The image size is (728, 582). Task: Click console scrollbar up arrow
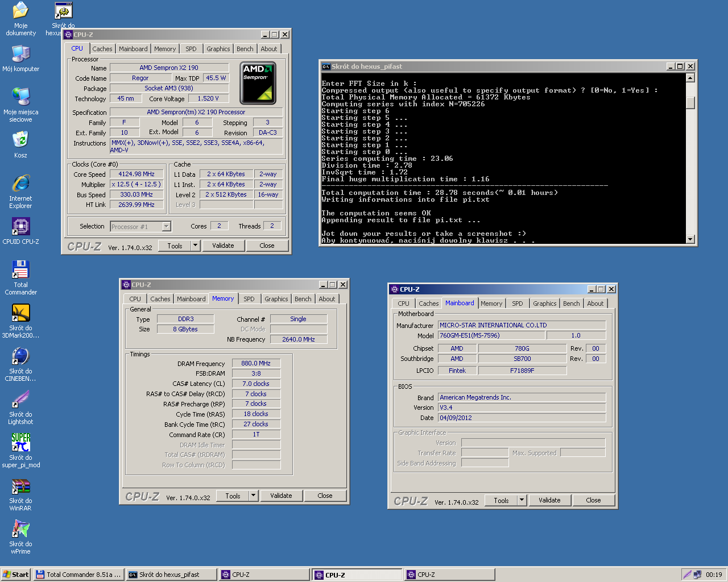[x=690, y=78]
